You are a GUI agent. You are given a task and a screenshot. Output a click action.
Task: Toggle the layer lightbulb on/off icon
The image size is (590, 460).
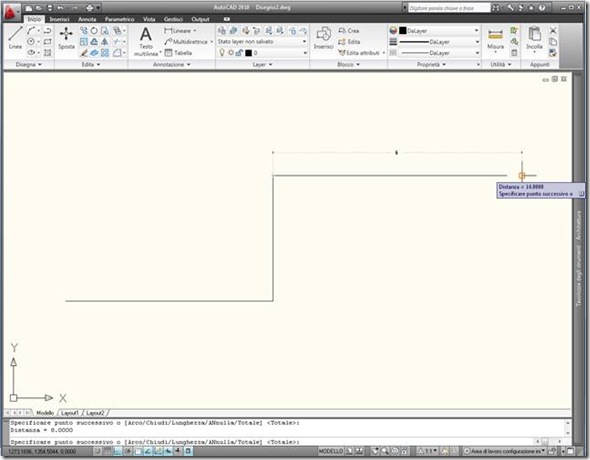[222, 53]
